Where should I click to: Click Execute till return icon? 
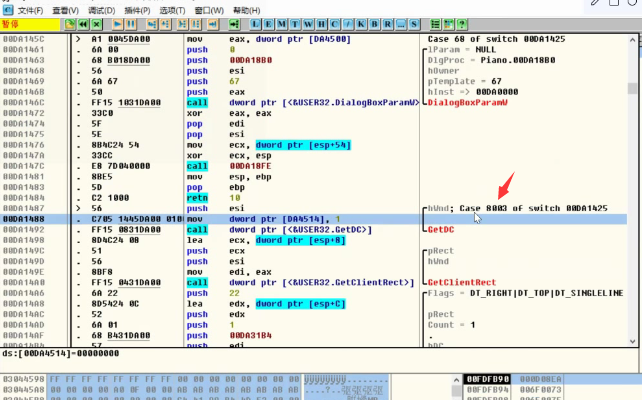pos(213,25)
